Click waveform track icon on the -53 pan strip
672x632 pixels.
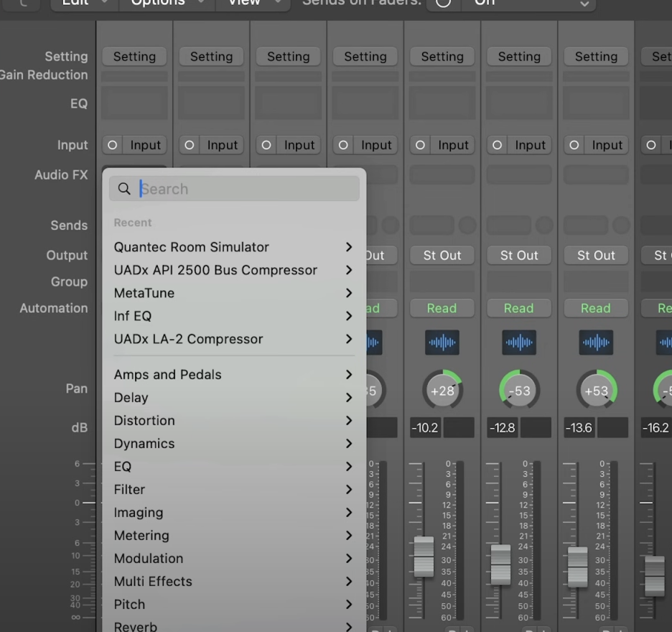point(519,342)
